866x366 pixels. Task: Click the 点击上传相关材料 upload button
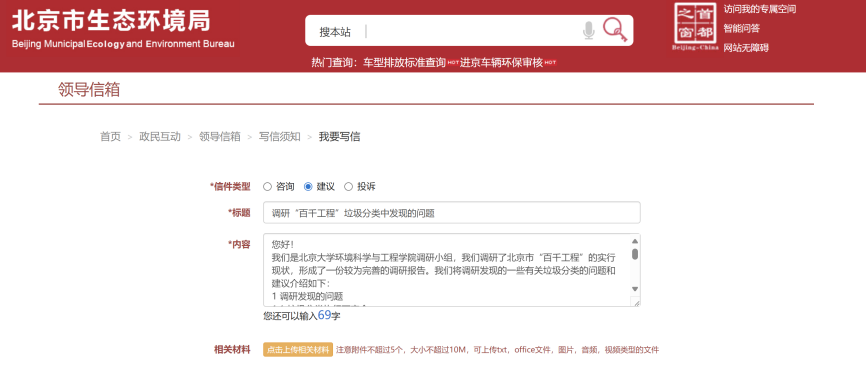coord(298,349)
